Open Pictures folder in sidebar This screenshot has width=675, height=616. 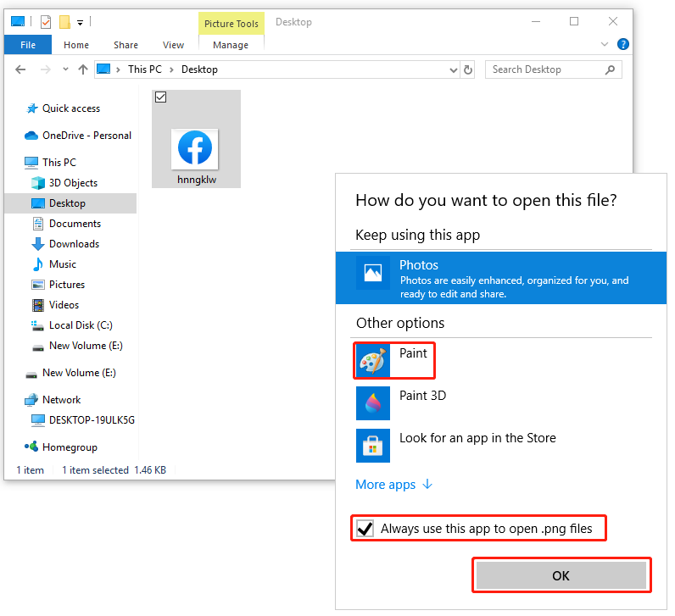(x=67, y=285)
